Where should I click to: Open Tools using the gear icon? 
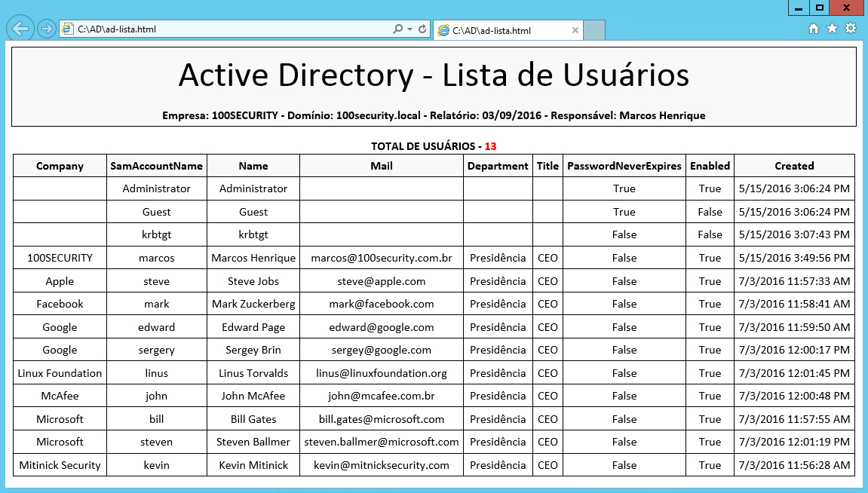[x=851, y=27]
